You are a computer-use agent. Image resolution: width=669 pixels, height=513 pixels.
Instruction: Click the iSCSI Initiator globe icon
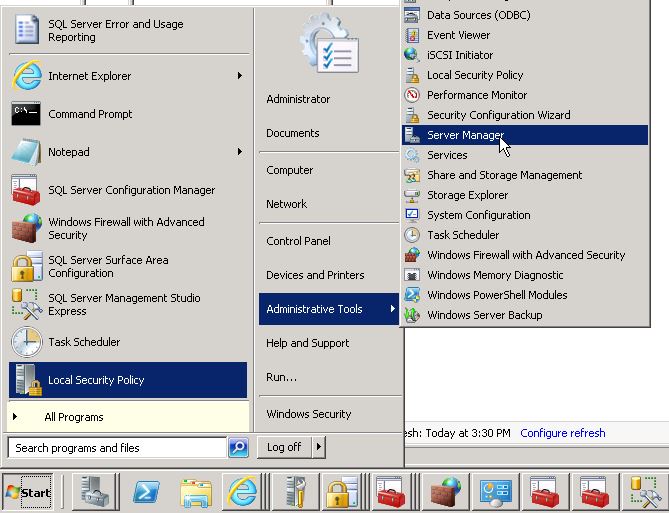coord(412,55)
